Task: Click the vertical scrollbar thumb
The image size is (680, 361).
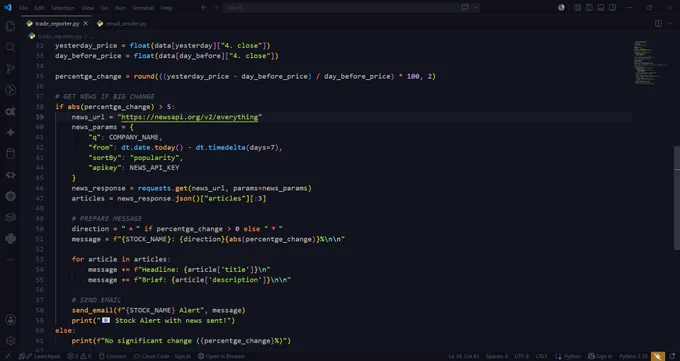Action: [x=677, y=198]
